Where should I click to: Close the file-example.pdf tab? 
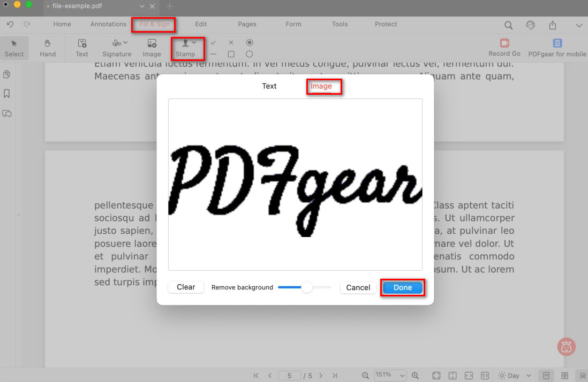[x=152, y=6]
